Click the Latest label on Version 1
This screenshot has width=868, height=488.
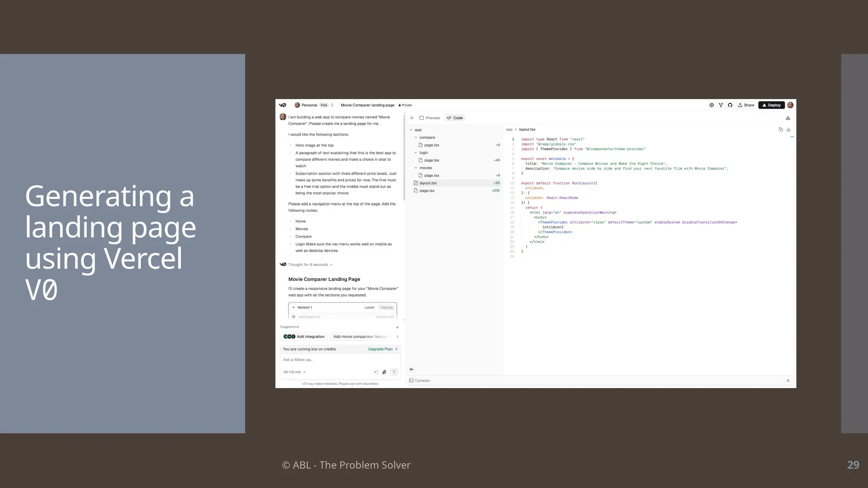(369, 308)
